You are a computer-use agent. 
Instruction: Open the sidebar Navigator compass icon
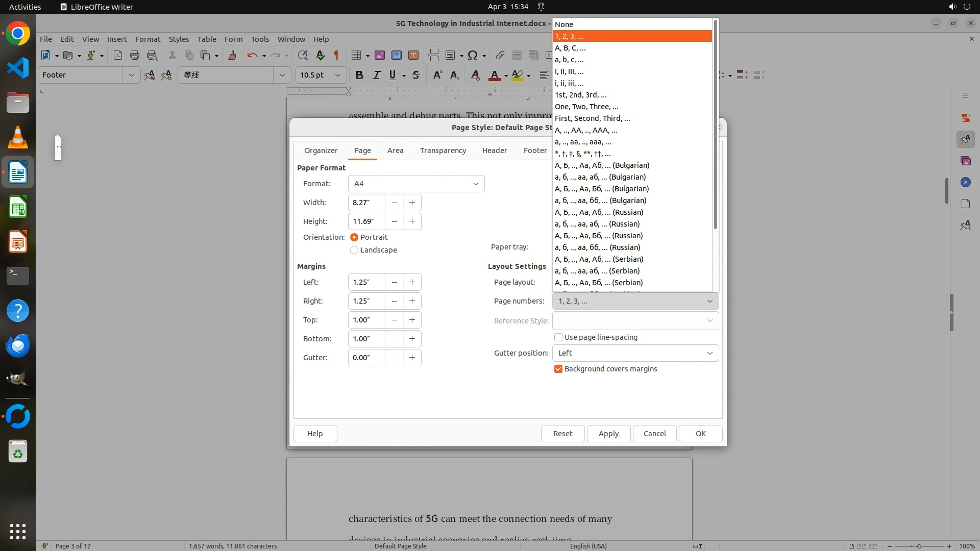click(x=965, y=182)
